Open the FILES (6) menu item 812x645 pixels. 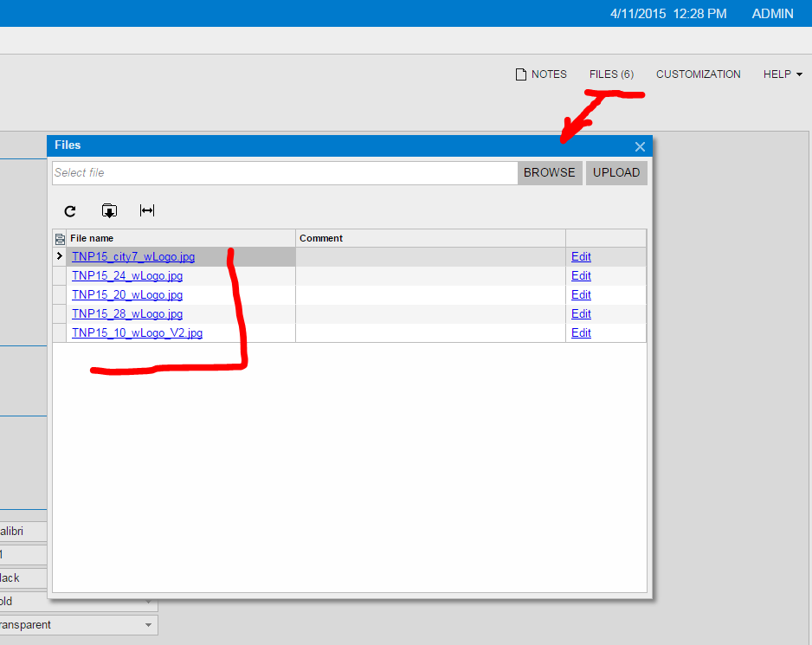click(x=611, y=74)
